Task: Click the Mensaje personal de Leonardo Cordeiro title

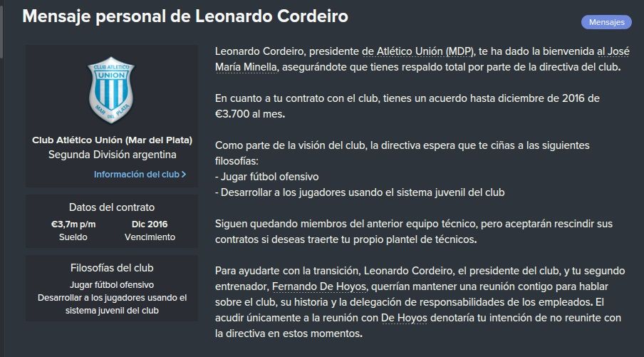Action: (x=185, y=16)
